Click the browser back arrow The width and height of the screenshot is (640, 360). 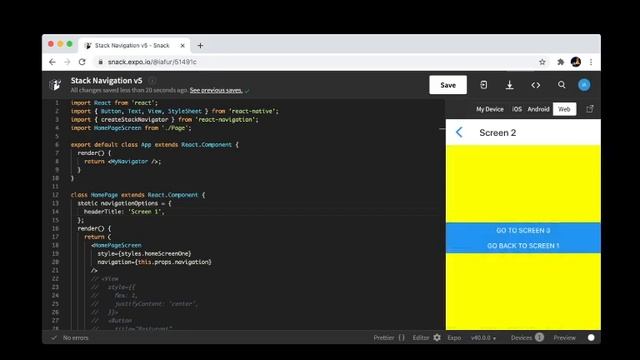pos(52,62)
